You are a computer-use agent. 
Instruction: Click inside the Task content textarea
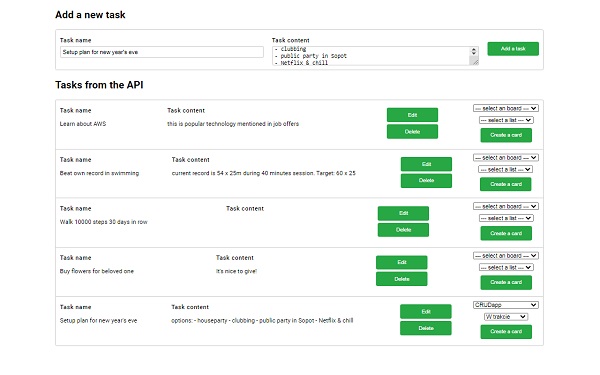371,56
